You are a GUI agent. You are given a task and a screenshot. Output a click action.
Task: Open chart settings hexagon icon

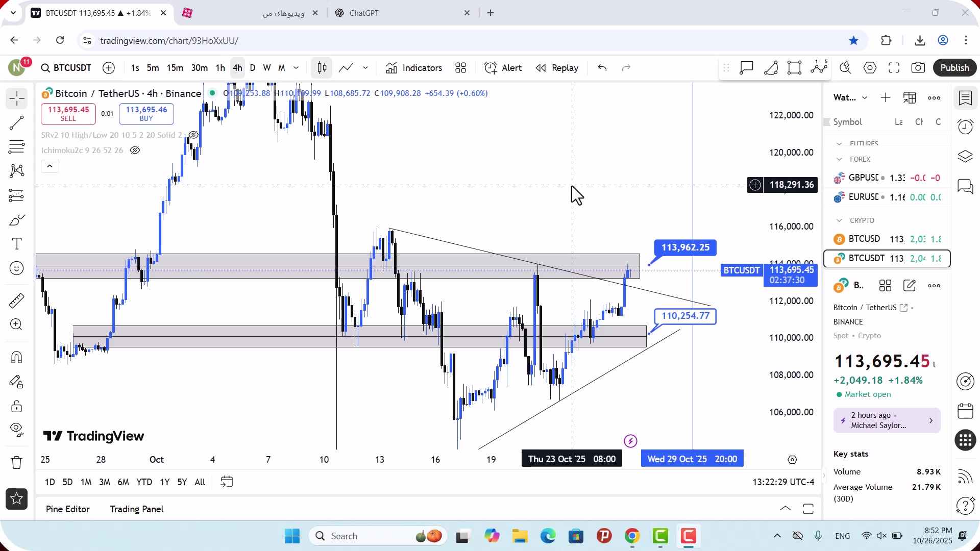tap(870, 68)
